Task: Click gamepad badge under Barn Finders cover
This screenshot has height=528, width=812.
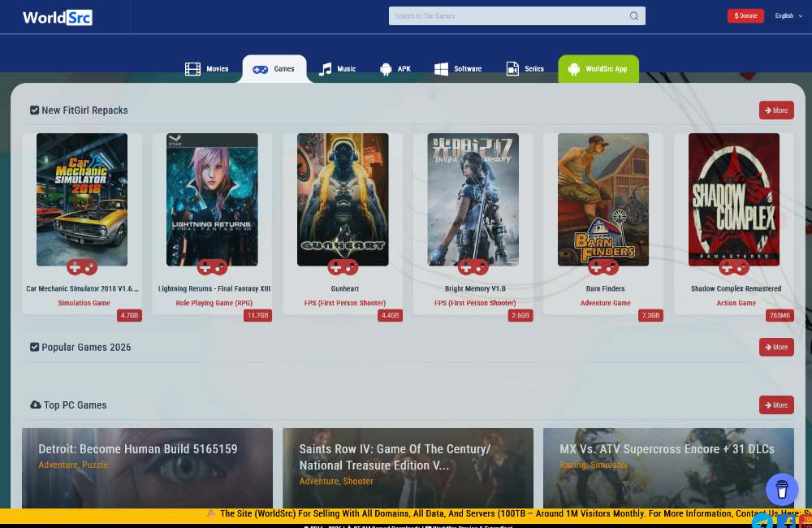Action: [603, 267]
